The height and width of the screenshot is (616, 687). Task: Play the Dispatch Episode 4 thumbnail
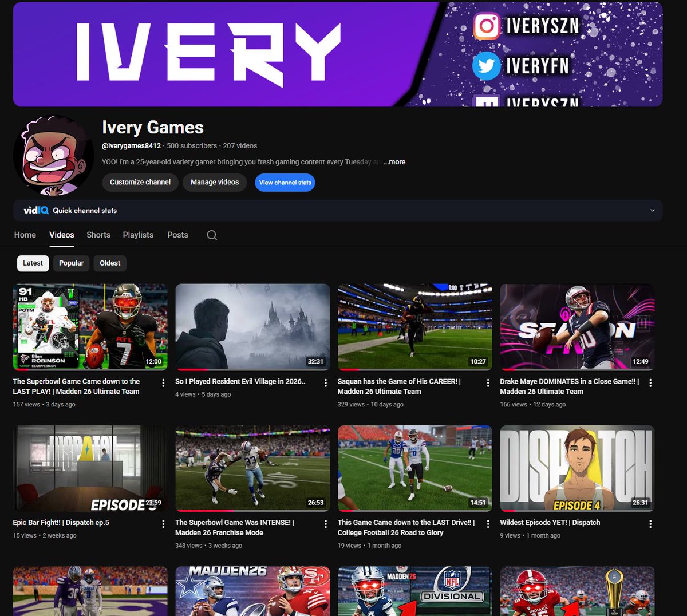coord(577,468)
